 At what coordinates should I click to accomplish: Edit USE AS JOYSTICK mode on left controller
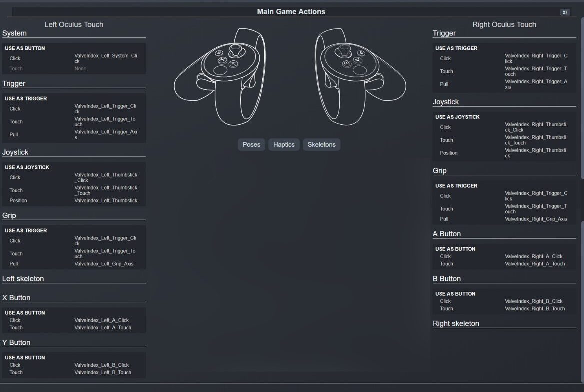click(x=27, y=167)
